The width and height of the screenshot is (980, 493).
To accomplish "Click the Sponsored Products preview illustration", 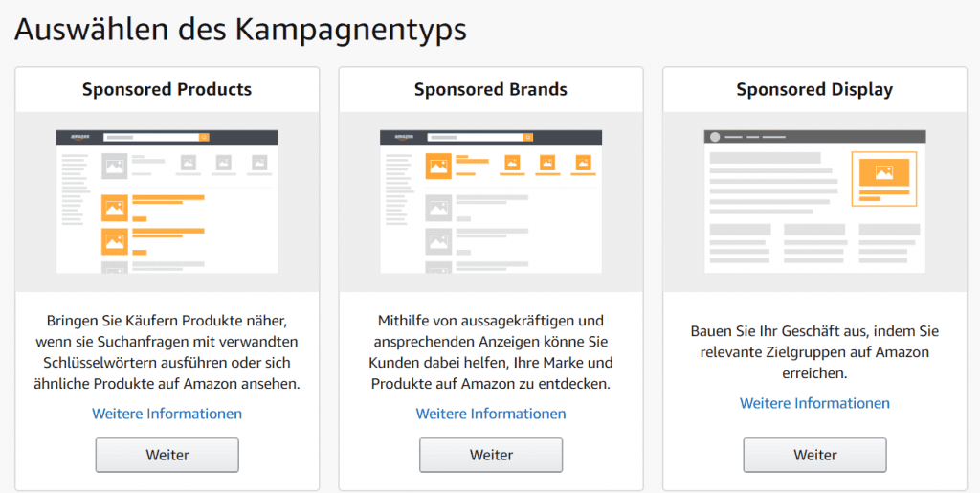I will 167,201.
